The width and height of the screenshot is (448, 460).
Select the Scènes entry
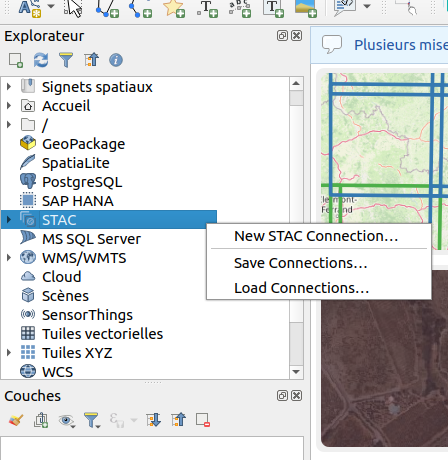point(65,296)
